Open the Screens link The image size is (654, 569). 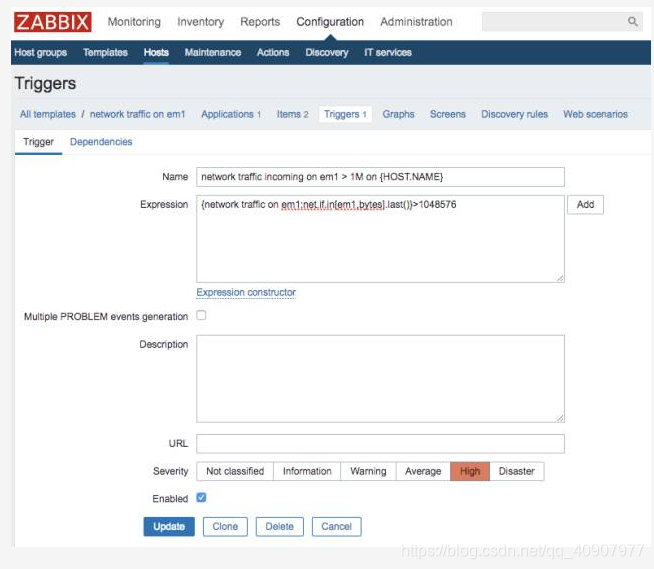(448, 114)
